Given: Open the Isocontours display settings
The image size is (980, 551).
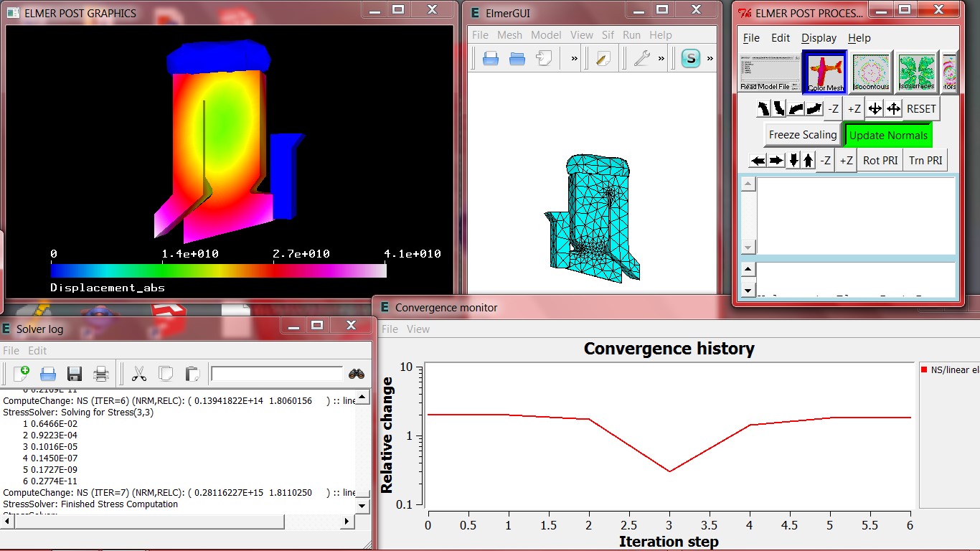Looking at the screenshot, I should coord(871,72).
